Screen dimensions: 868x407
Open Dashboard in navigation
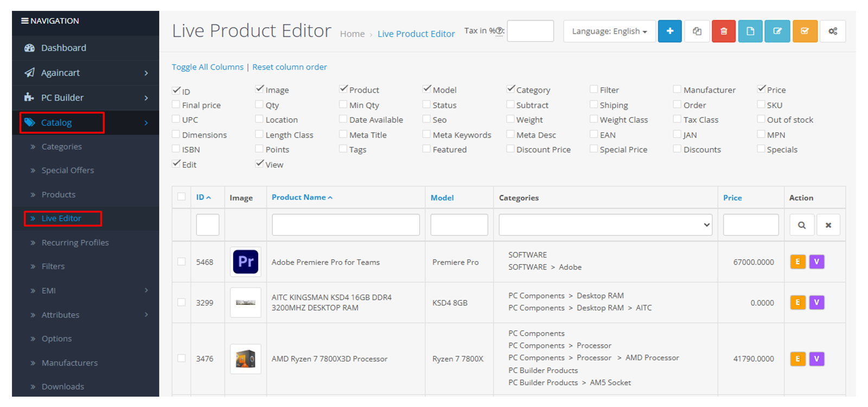coord(63,48)
